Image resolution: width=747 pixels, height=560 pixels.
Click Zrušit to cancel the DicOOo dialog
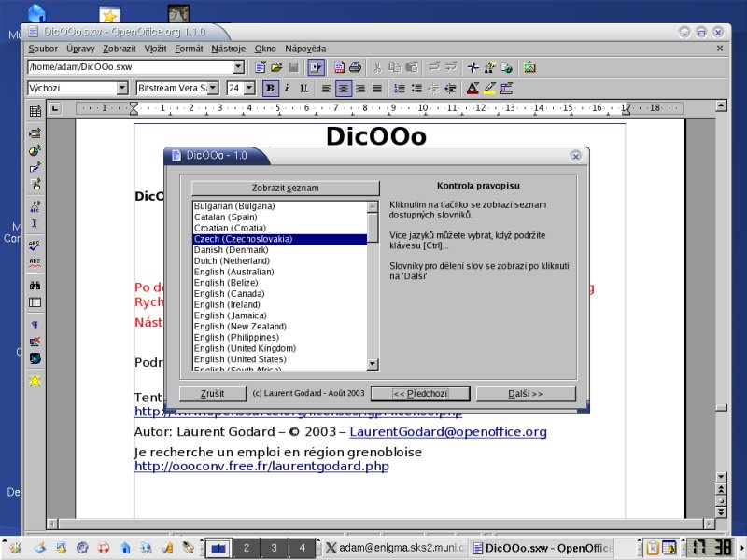click(x=212, y=394)
